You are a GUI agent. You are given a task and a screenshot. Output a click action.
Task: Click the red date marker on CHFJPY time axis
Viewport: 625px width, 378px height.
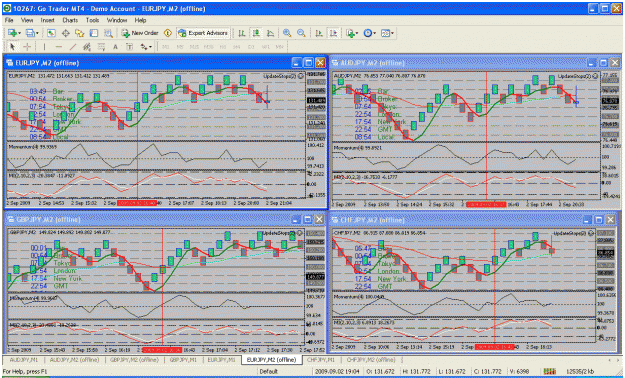click(x=495, y=347)
